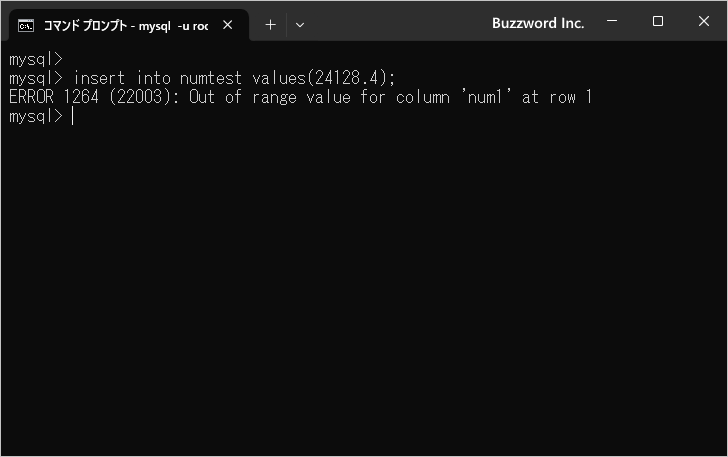Viewport: 728px width, 457px height.
Task: Click the ERROR 1264 message line
Action: click(300, 97)
